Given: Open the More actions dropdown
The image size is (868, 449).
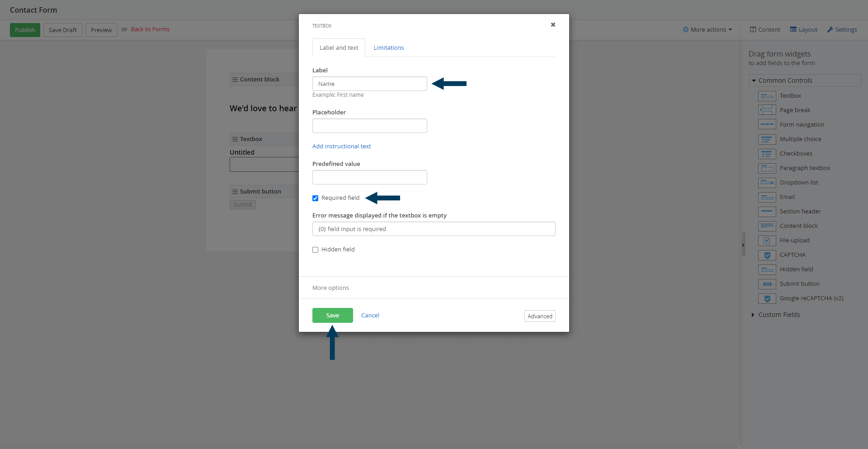Looking at the screenshot, I should click(x=708, y=29).
